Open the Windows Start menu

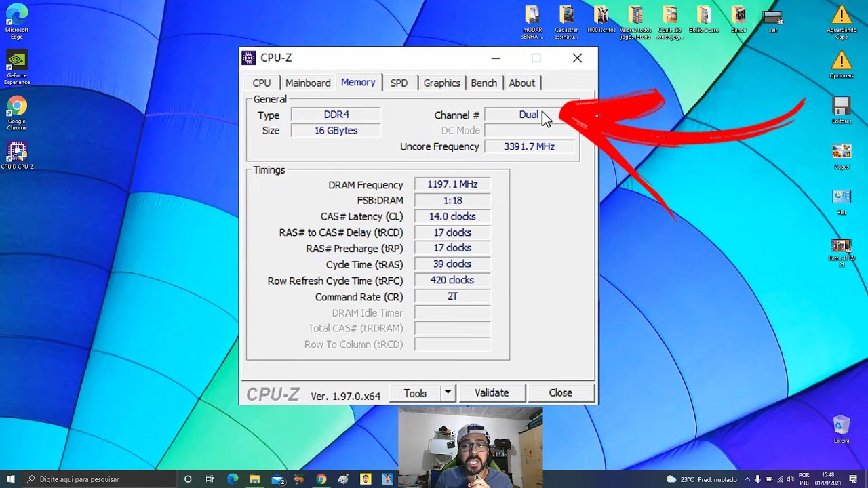click(10, 479)
